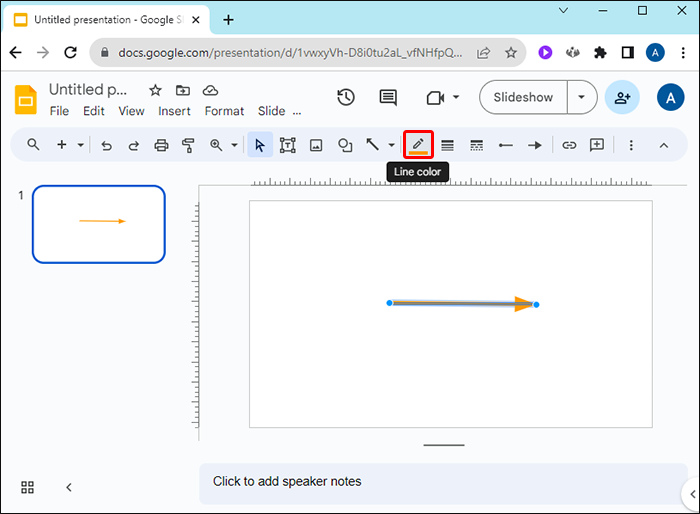Share this page from address bar

[483, 53]
